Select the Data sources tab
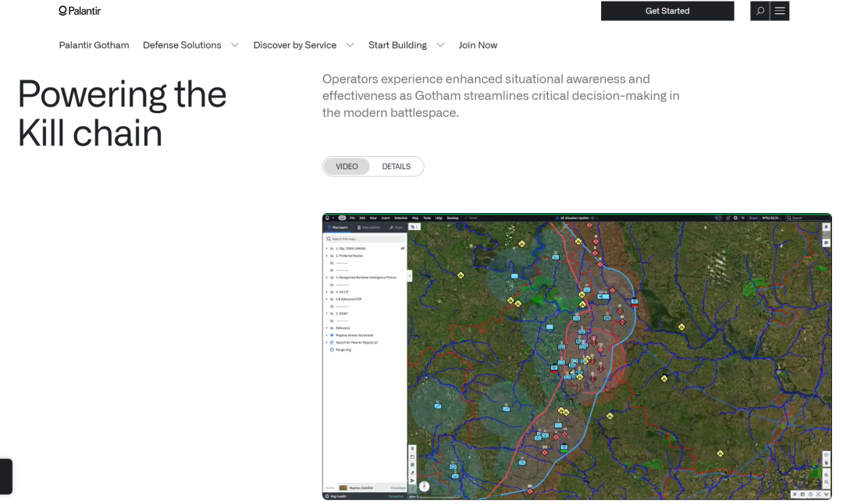Screen dimensions: 843x504 pyautogui.click(x=368, y=227)
